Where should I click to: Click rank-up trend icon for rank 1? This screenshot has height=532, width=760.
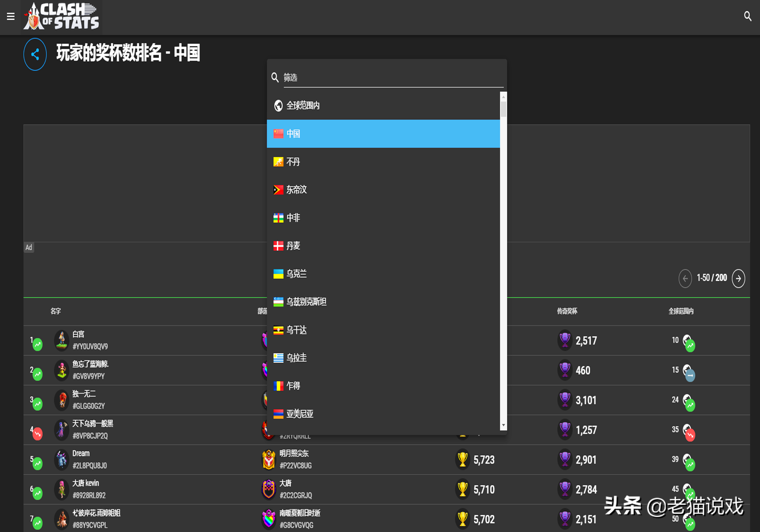tap(38, 345)
